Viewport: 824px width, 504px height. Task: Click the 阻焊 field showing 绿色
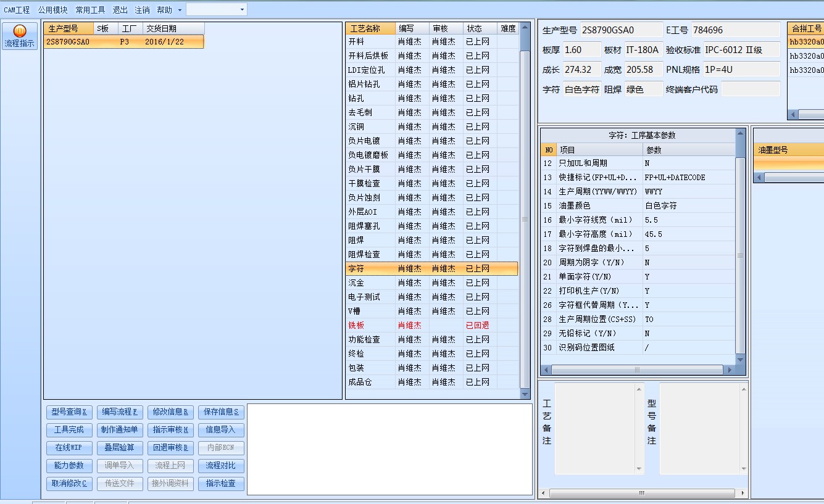click(644, 89)
